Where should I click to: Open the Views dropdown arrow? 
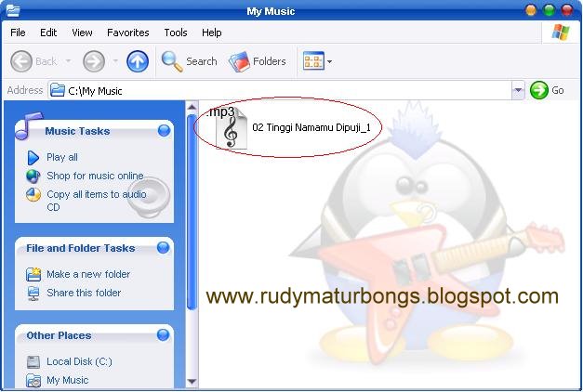(x=329, y=61)
